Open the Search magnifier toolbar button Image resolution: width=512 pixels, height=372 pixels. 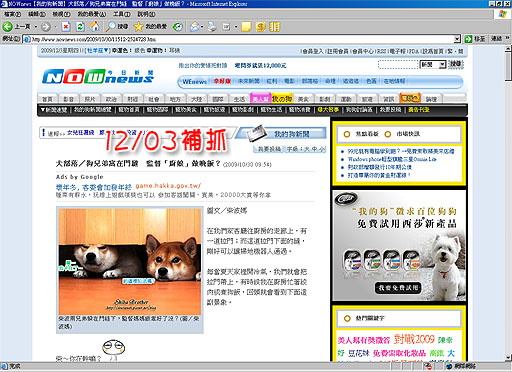point(117,26)
